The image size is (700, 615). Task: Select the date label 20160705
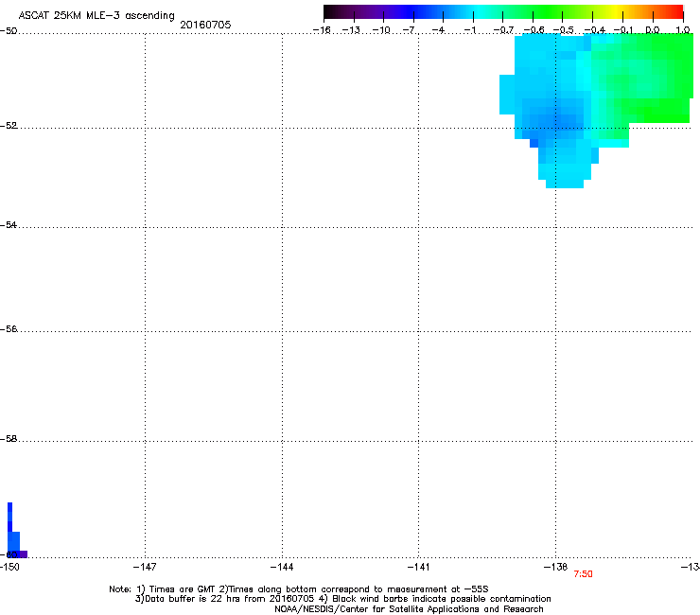[x=205, y=25]
